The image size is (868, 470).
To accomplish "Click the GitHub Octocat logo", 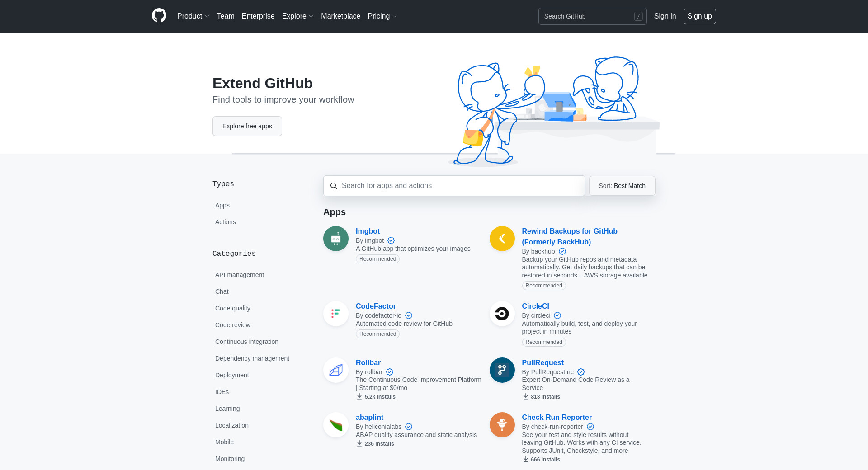I will [x=159, y=16].
